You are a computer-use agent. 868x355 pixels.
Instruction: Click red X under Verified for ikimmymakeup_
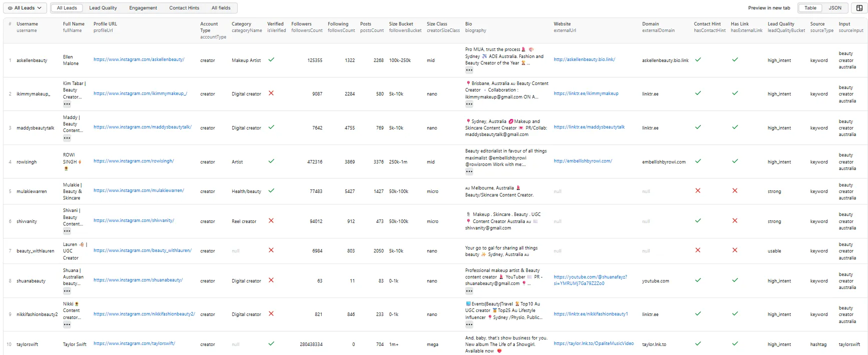click(271, 93)
